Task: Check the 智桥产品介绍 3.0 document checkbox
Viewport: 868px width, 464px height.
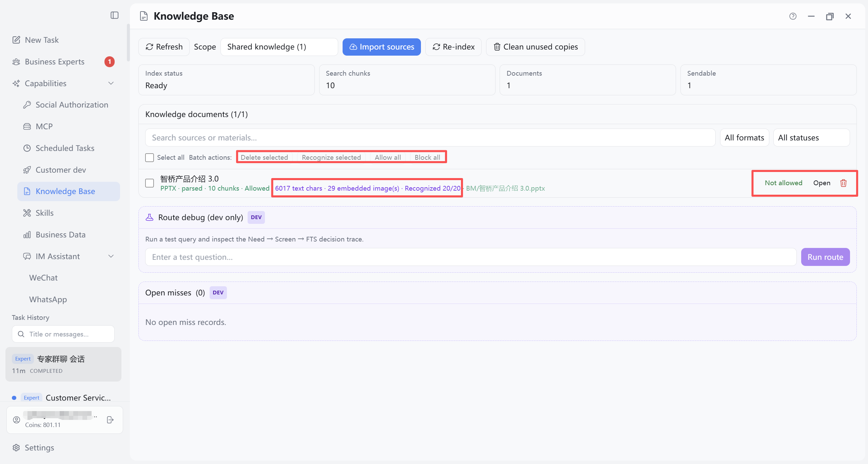Action: 149,183
